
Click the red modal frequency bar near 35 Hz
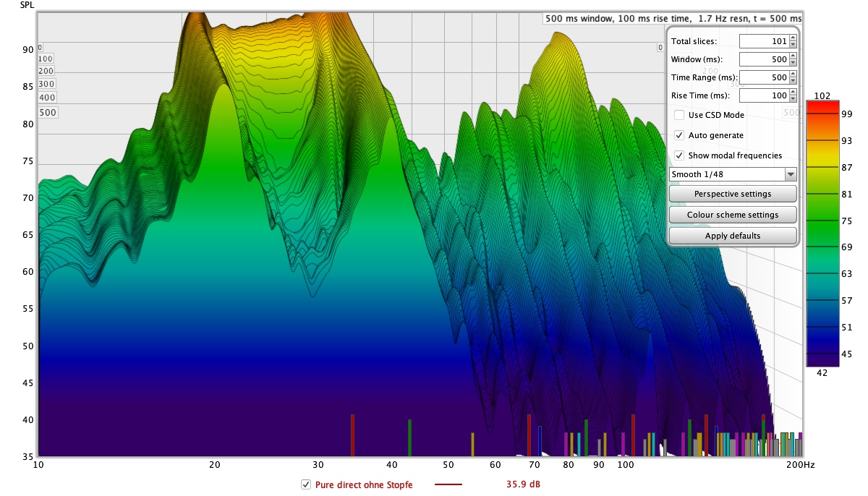click(352, 435)
